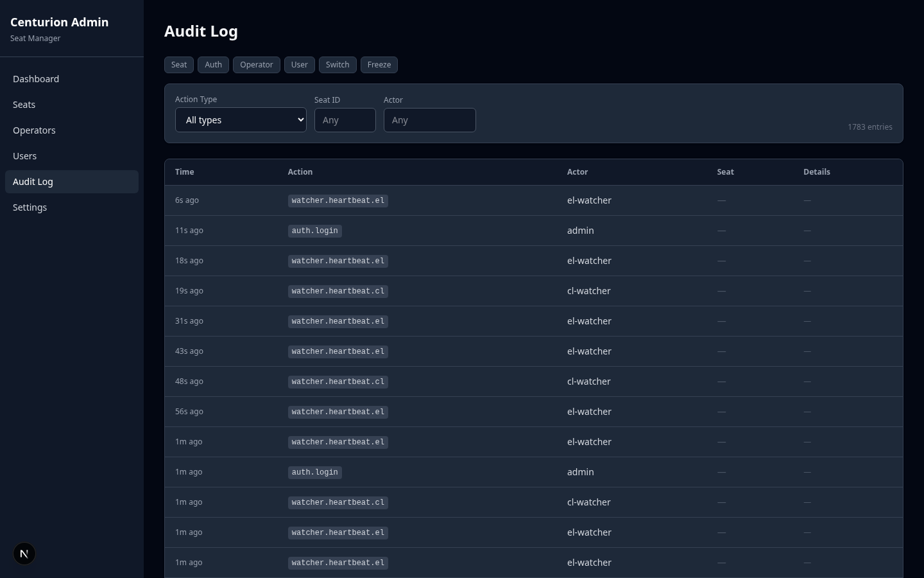Select the Audit Log entry
Image resolution: width=924 pixels, height=578 pixels.
click(33, 181)
